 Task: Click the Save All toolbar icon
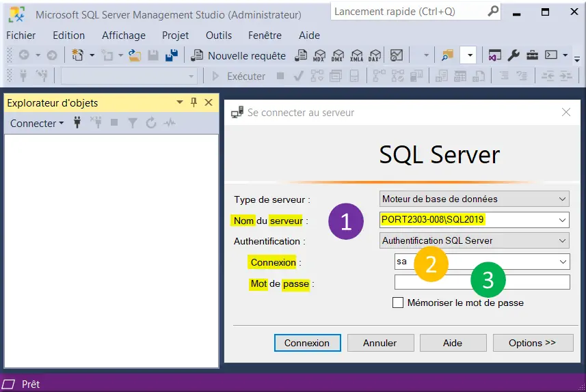[x=172, y=55]
